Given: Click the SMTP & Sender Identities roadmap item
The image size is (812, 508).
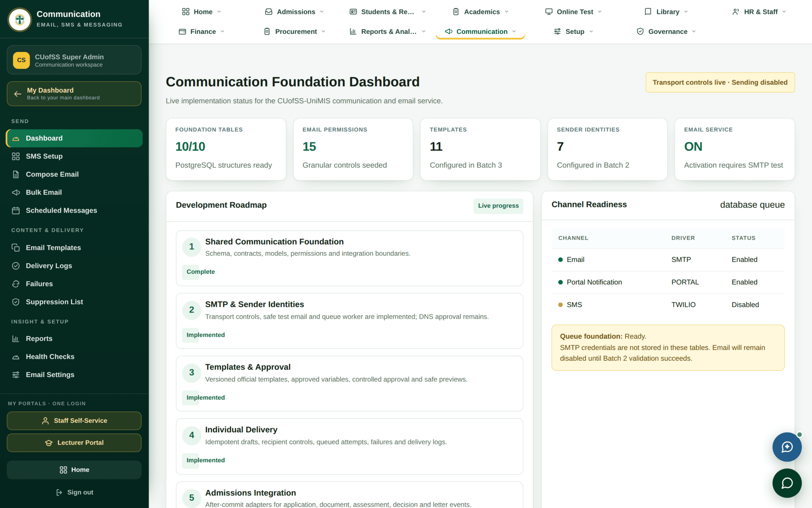Looking at the screenshot, I should (x=349, y=321).
